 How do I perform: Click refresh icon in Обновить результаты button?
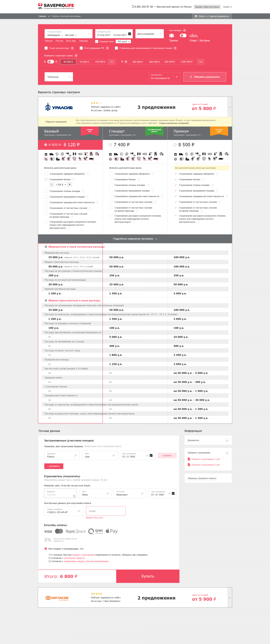click(x=191, y=77)
